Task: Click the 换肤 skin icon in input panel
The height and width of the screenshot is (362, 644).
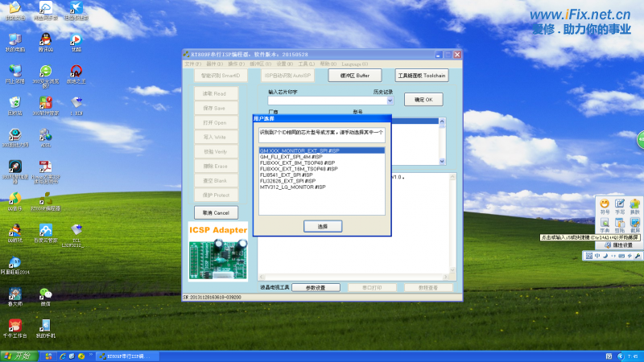Action: point(634,207)
